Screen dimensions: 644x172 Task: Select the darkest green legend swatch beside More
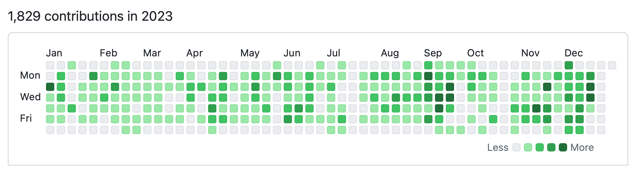563,147
